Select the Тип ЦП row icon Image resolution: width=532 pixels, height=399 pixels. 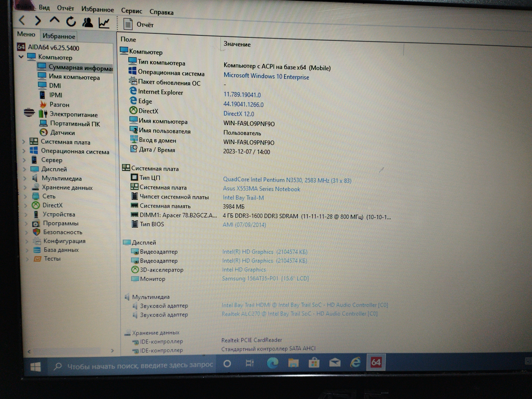coord(134,177)
